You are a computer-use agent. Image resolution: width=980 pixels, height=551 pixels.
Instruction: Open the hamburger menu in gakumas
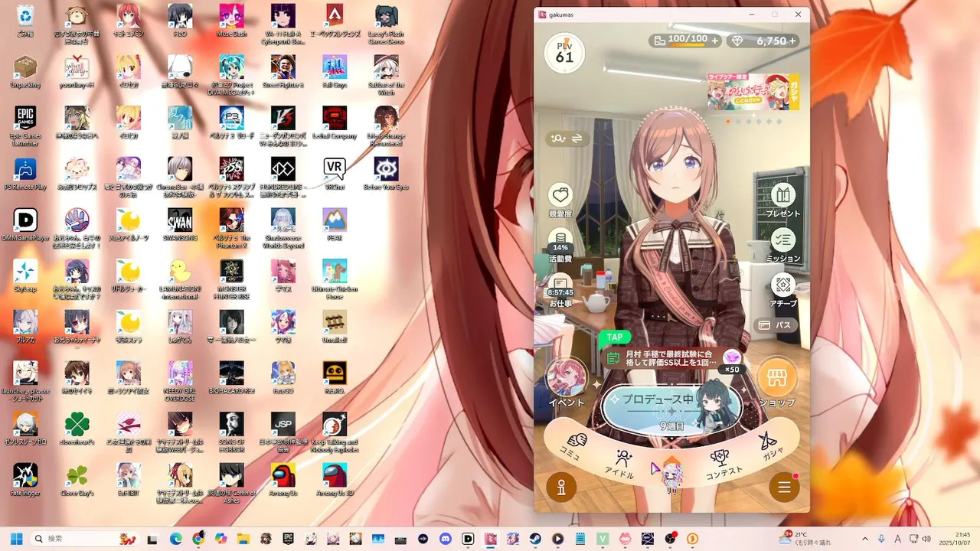[x=784, y=487]
